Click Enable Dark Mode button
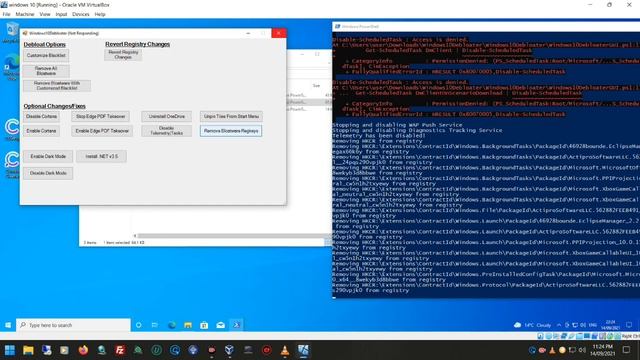The height and width of the screenshot is (360, 640). (x=48, y=156)
